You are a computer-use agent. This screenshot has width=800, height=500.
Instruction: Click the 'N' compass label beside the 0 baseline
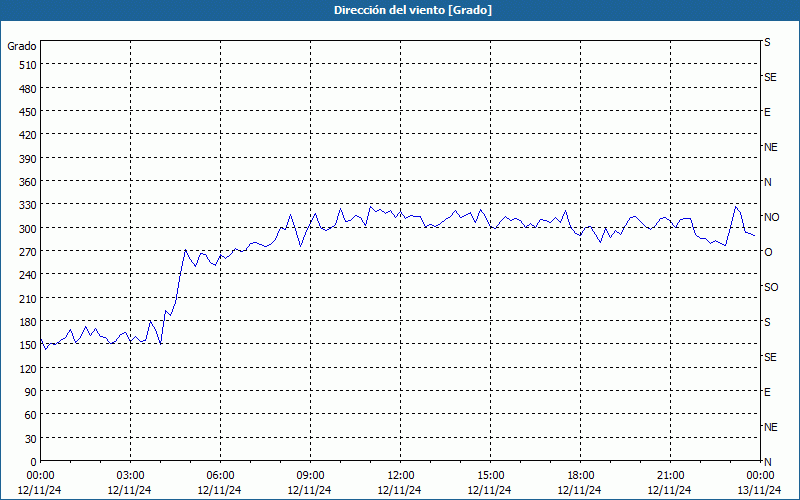[767, 462]
